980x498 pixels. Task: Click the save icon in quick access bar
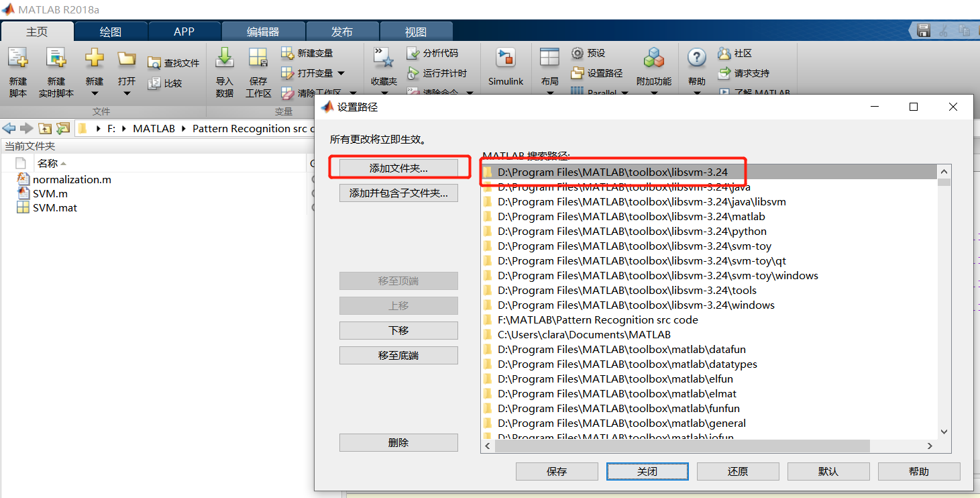(x=924, y=30)
